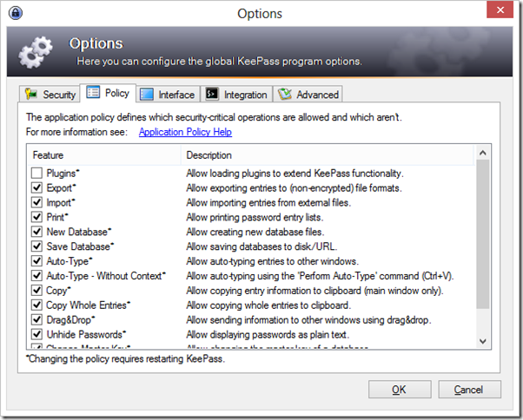Image resolution: width=523 pixels, height=420 pixels.
Task: Select the Policy tab
Action: [x=108, y=93]
